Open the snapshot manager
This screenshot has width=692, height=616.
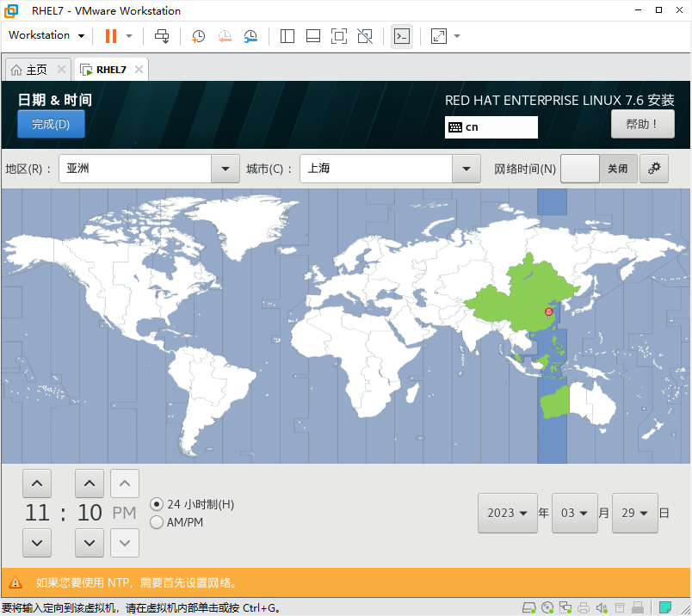coord(250,36)
